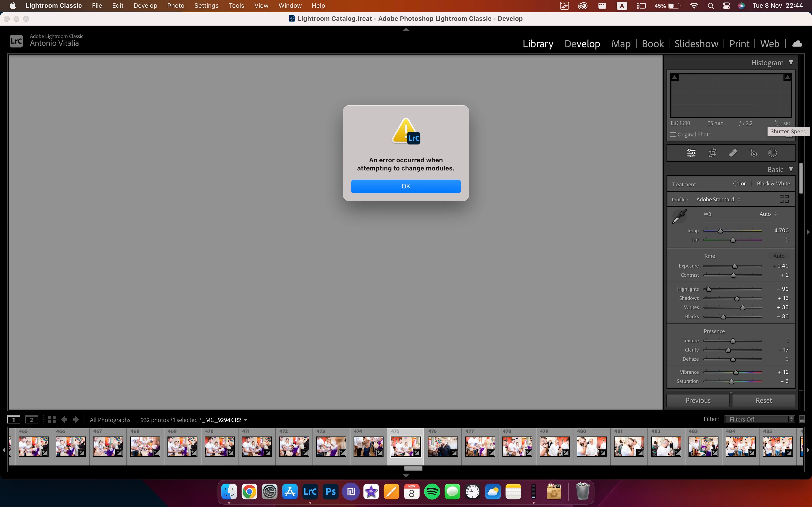Open the Settings menu
Image resolution: width=812 pixels, height=507 pixels.
[206, 6]
